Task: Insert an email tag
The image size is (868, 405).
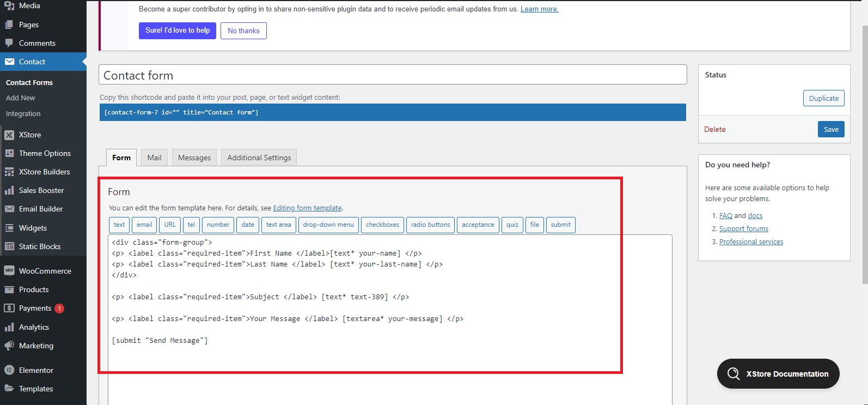Action: point(144,225)
